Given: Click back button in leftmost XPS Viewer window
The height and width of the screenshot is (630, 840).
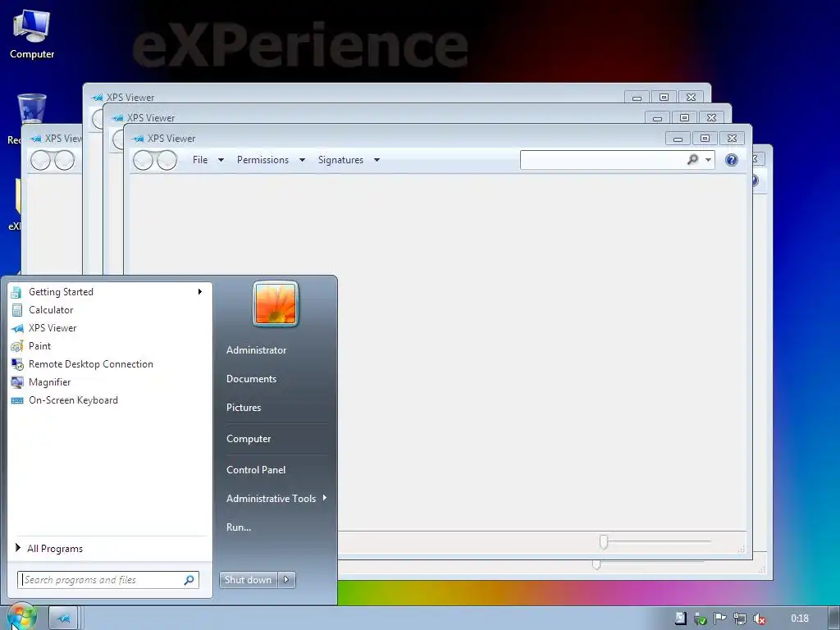Looking at the screenshot, I should click(x=41, y=160).
